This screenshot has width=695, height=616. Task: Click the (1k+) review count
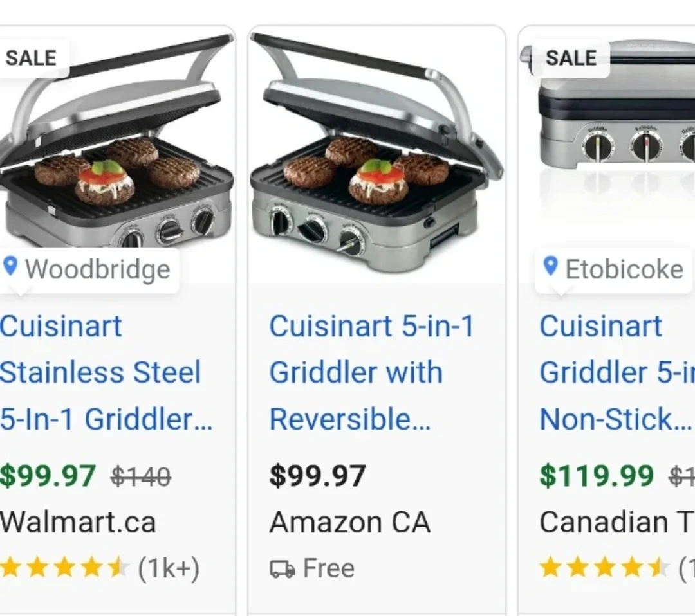[x=169, y=568]
